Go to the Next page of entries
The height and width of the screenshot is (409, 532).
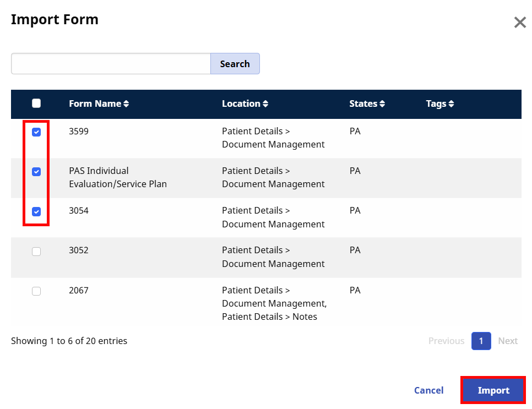tap(507, 341)
